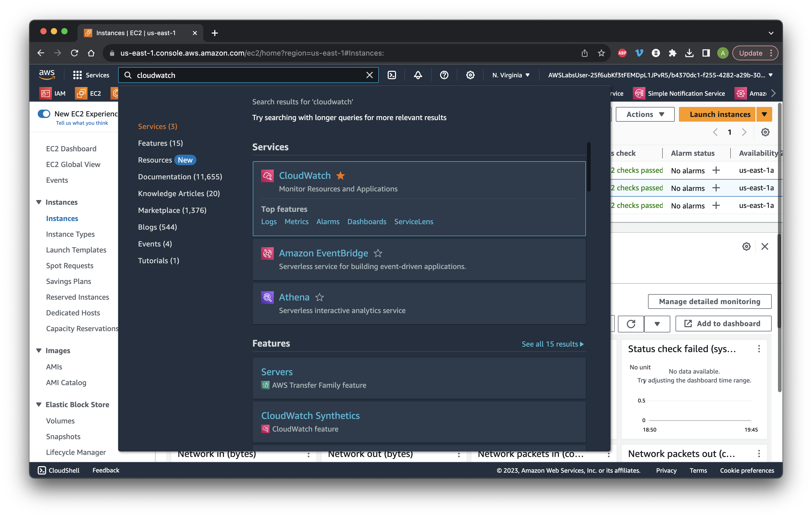Click Tell us what you think link
812x517 pixels.
point(82,123)
